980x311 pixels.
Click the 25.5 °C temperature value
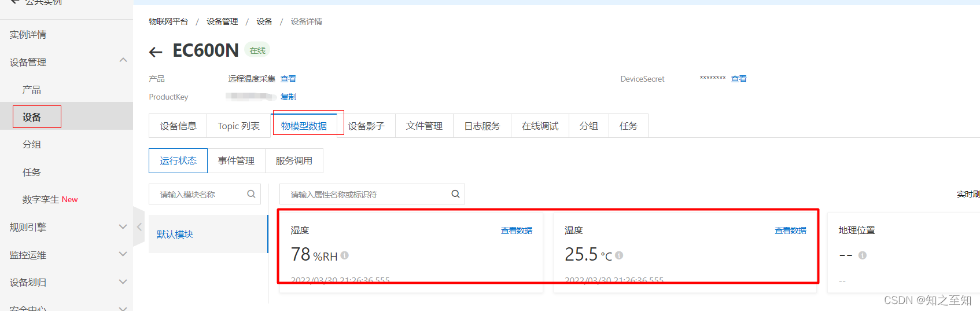pyautogui.click(x=588, y=254)
